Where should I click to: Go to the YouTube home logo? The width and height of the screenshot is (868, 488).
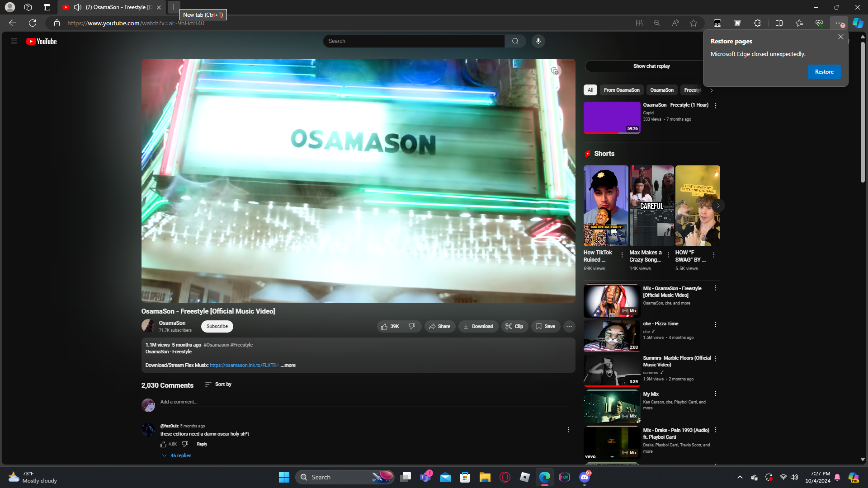41,41
